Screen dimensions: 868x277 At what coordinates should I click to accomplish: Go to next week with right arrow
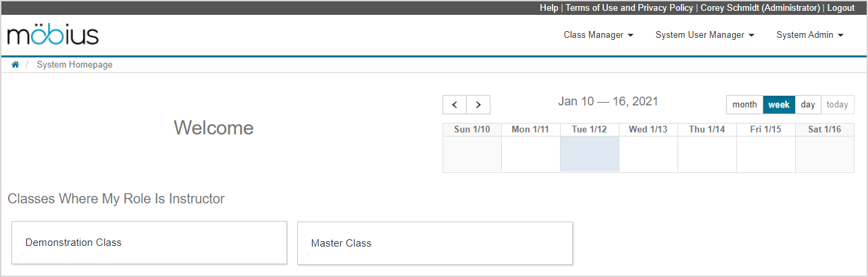(x=478, y=105)
